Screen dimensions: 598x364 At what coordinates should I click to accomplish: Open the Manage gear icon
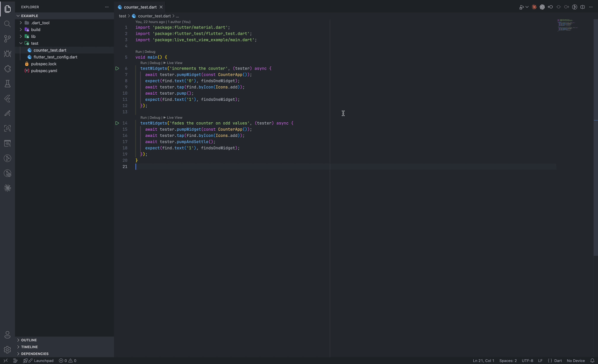(7, 350)
